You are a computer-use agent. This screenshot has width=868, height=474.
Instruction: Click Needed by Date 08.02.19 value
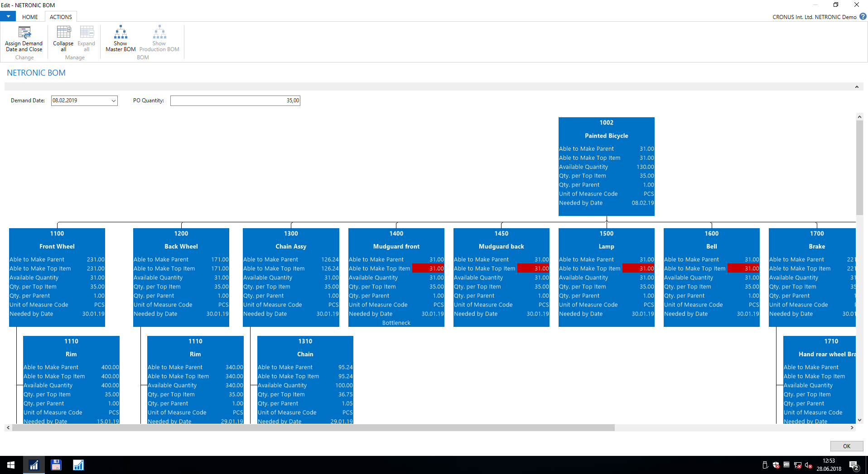pyautogui.click(x=643, y=203)
